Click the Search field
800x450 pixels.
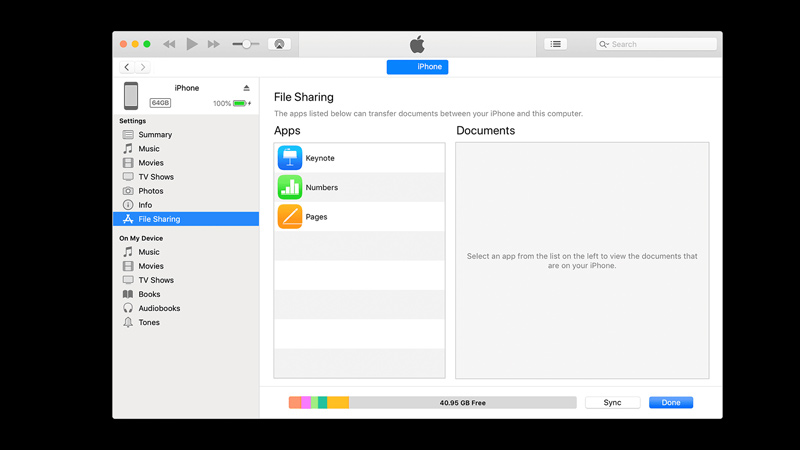[656, 44]
